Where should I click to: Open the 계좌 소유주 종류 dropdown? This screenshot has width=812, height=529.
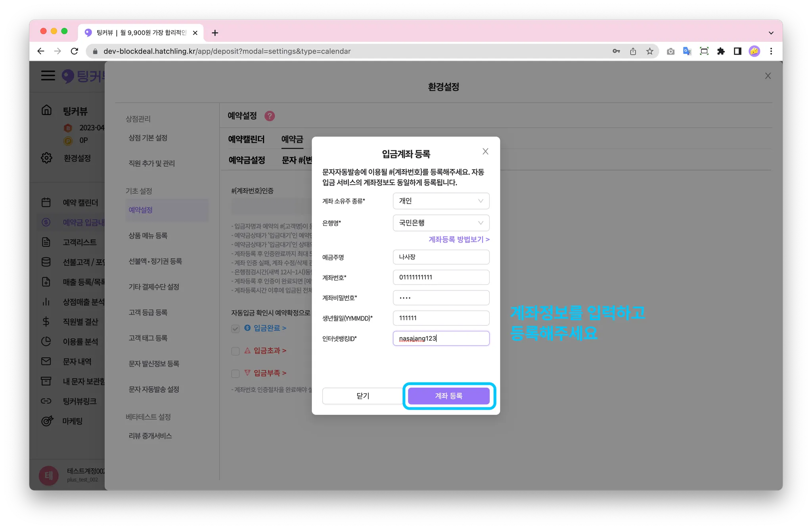441,201
